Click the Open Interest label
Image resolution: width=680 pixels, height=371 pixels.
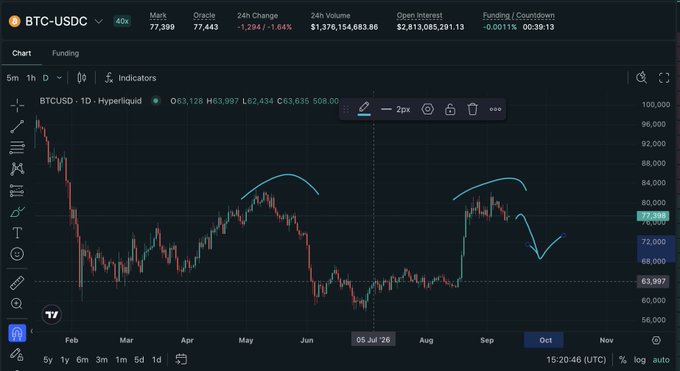pyautogui.click(x=419, y=15)
